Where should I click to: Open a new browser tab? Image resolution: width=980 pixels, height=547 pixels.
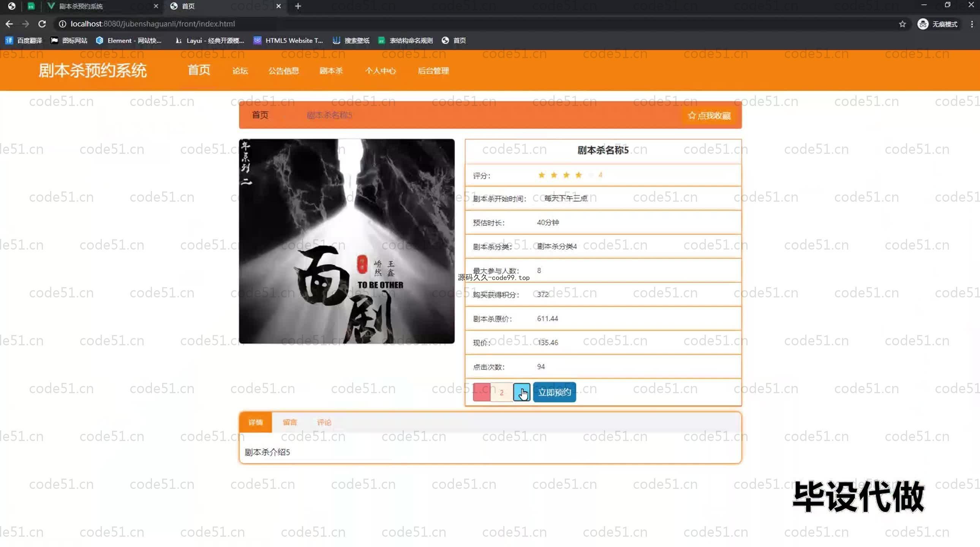click(298, 6)
